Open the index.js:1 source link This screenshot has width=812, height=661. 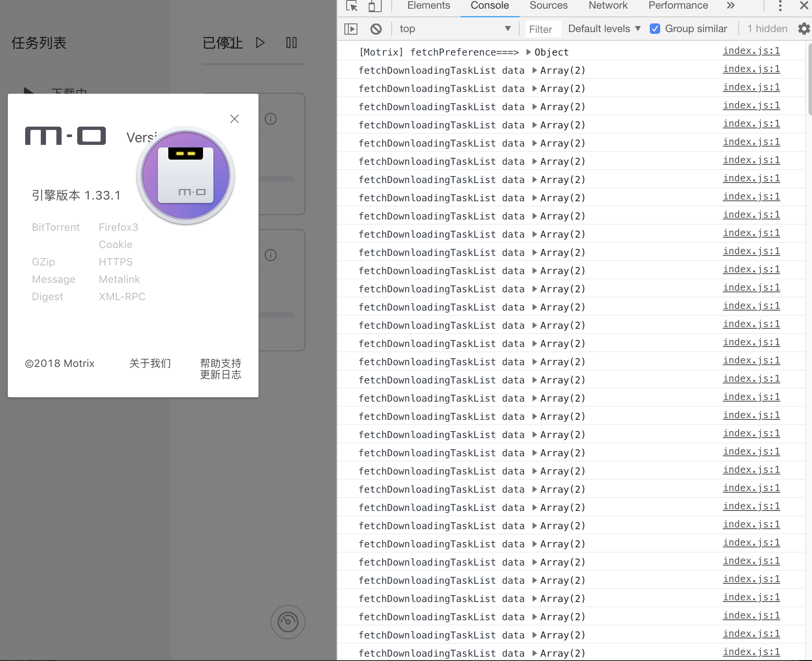(751, 51)
